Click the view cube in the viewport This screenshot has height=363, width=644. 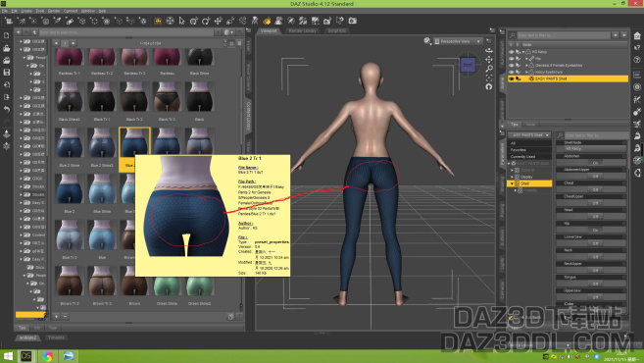tap(468, 65)
